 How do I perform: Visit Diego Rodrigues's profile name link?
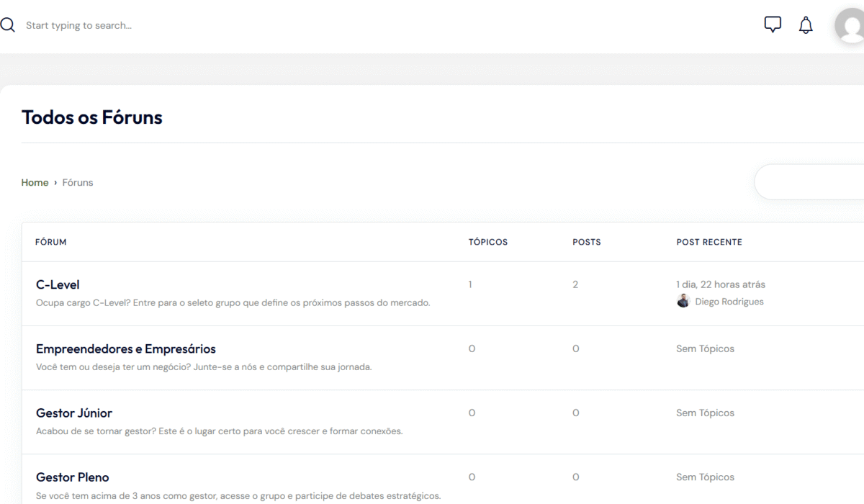pyautogui.click(x=729, y=302)
